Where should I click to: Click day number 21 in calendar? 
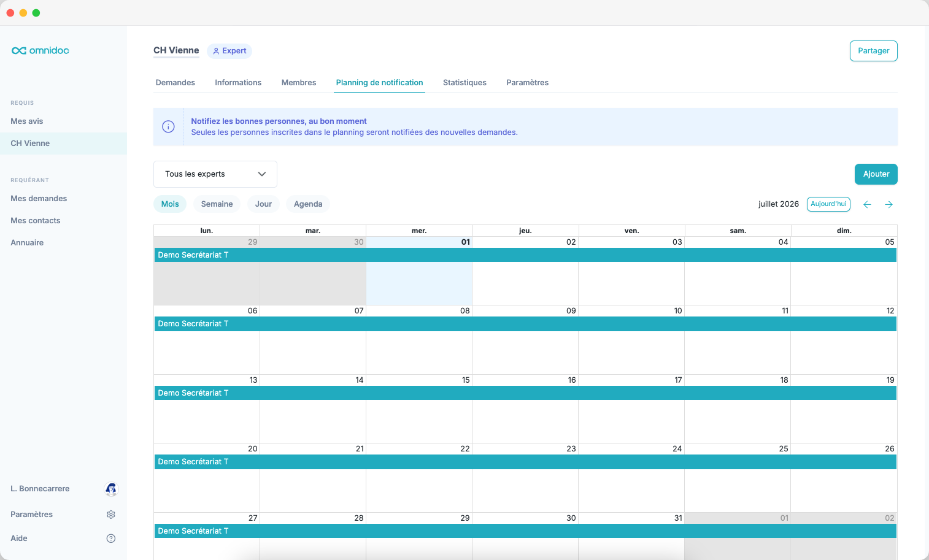[x=360, y=449]
